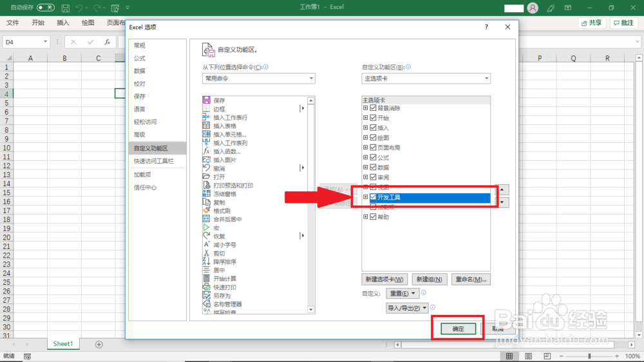Open the 导入/导出 dropdown button
Viewport: 644px width, 362px height.
click(407, 308)
